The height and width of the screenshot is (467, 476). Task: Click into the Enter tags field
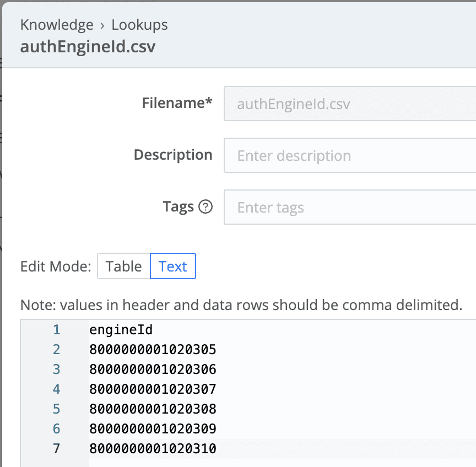coord(349,207)
